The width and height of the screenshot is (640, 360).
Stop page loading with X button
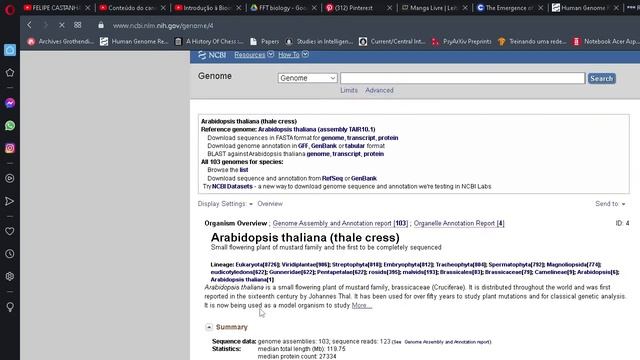[x=62, y=25]
